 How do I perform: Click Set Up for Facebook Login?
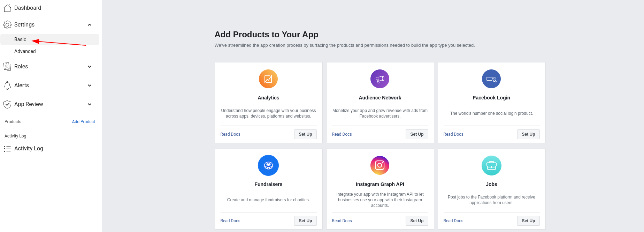[x=528, y=134]
